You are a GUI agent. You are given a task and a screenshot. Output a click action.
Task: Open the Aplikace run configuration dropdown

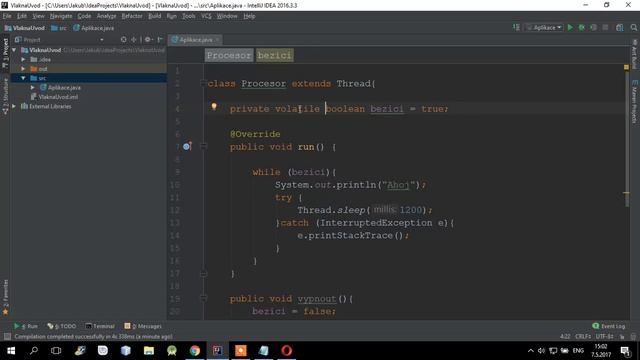click(544, 27)
